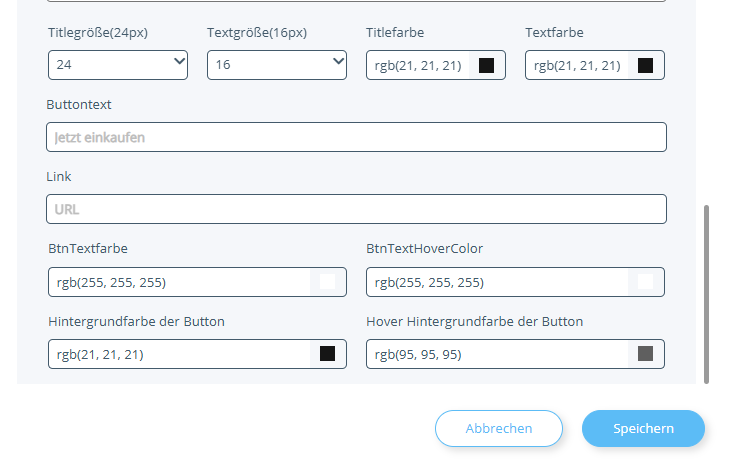Image resolution: width=730 pixels, height=469 pixels.
Task: Click Hover Hintergrundfarbe gray color swatch
Action: 645,354
